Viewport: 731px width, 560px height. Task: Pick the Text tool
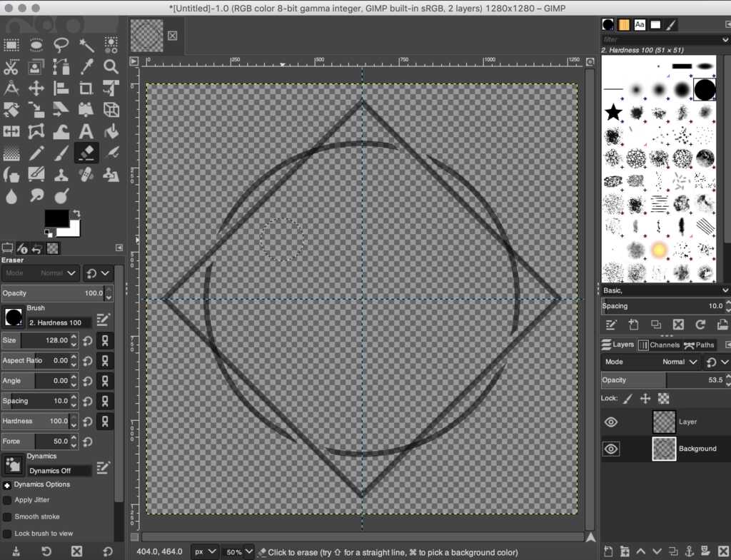(86, 131)
